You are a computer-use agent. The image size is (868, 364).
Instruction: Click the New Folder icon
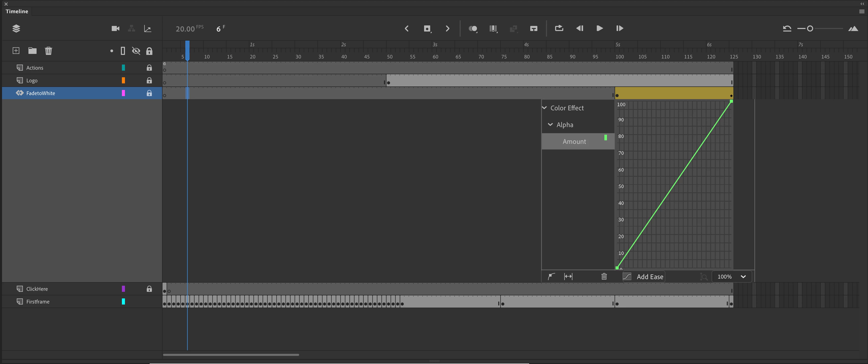(32, 51)
